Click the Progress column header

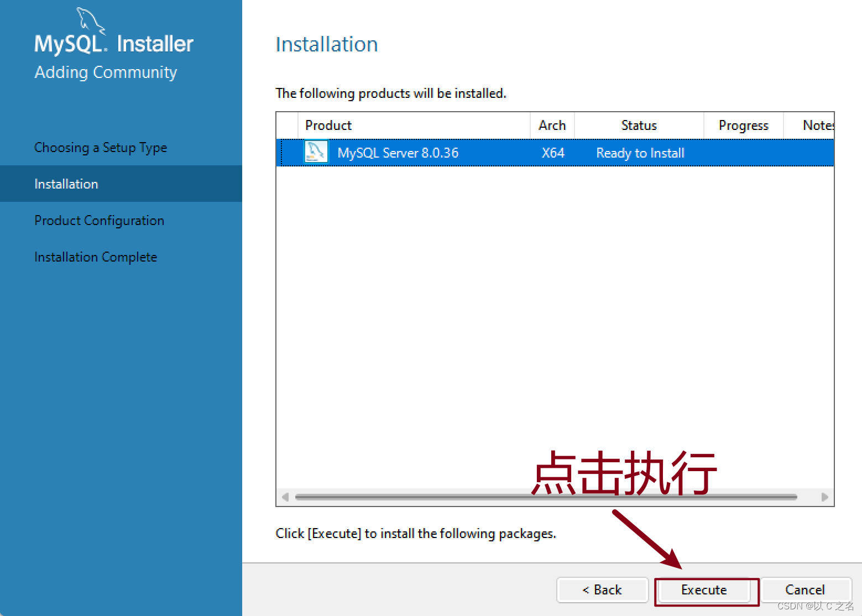(x=744, y=126)
